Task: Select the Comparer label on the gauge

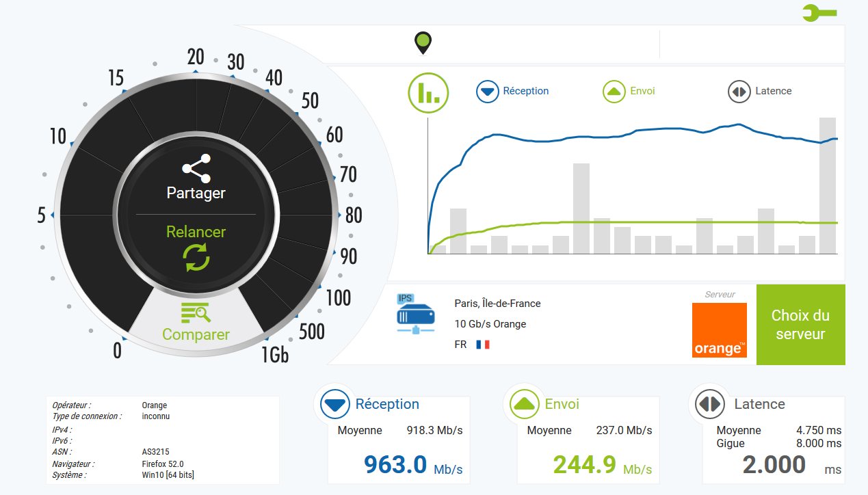Action: click(x=196, y=335)
